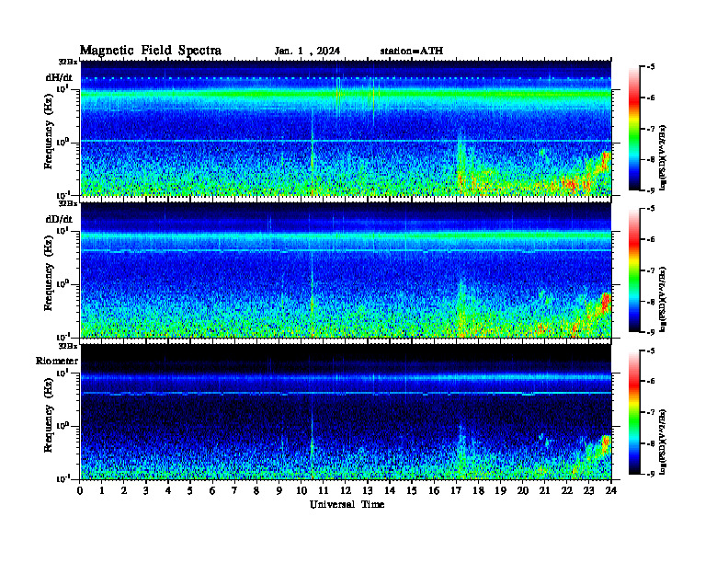728x563 pixels.
Task: Click hour "11" on the Universal Time axis
Action: [x=324, y=490]
